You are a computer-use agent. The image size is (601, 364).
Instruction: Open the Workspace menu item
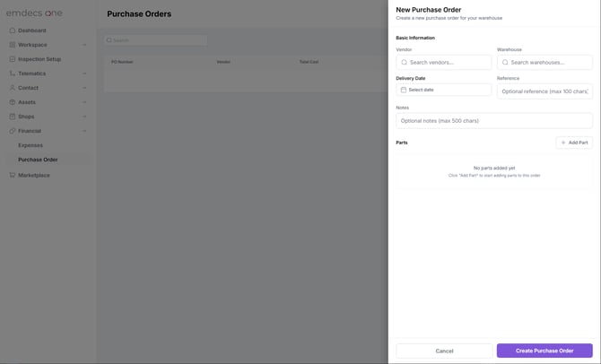tap(48, 45)
